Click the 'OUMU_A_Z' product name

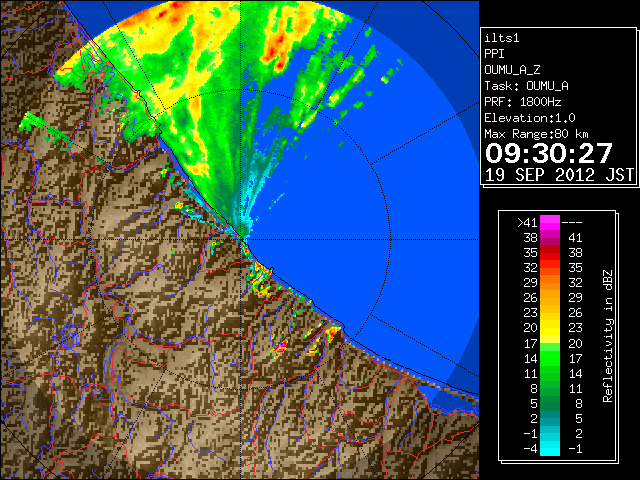pos(512,70)
